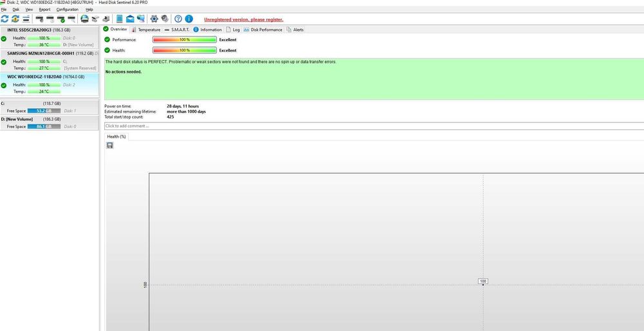Viewport: 644px width, 331px height.
Task: Click the first hard disk test toolbar icon
Action: [39, 19]
